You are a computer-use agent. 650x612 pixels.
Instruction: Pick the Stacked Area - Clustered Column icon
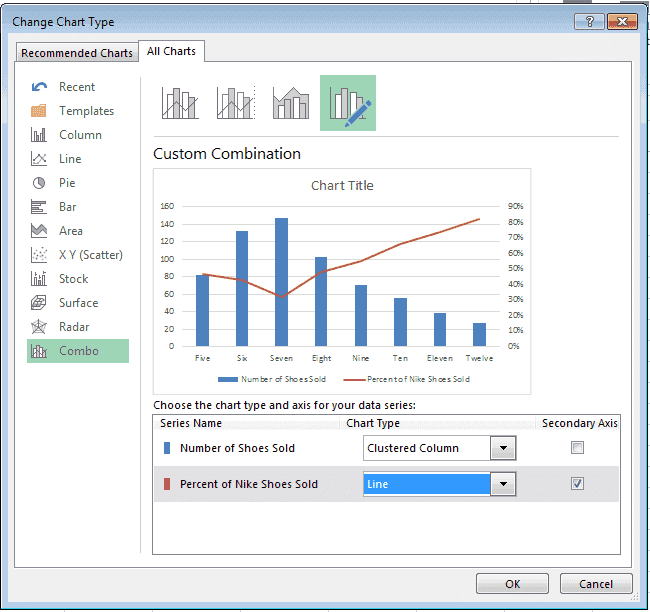click(292, 103)
